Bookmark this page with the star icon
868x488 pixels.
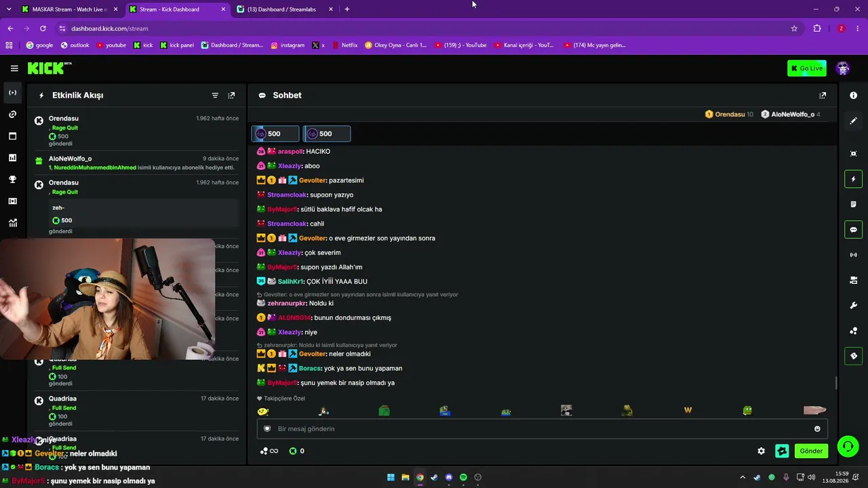tap(794, 28)
